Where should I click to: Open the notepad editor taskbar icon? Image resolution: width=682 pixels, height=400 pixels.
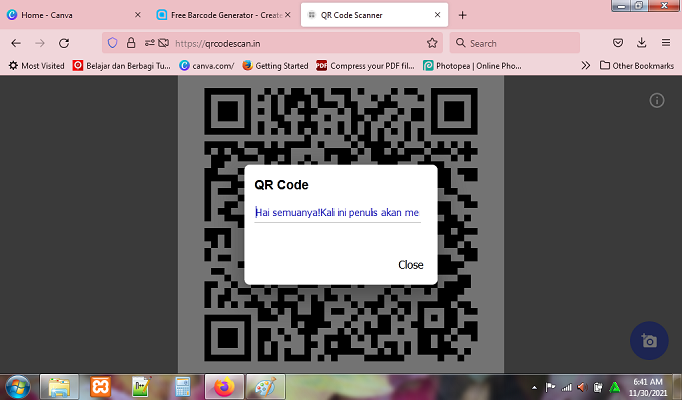tap(141, 387)
